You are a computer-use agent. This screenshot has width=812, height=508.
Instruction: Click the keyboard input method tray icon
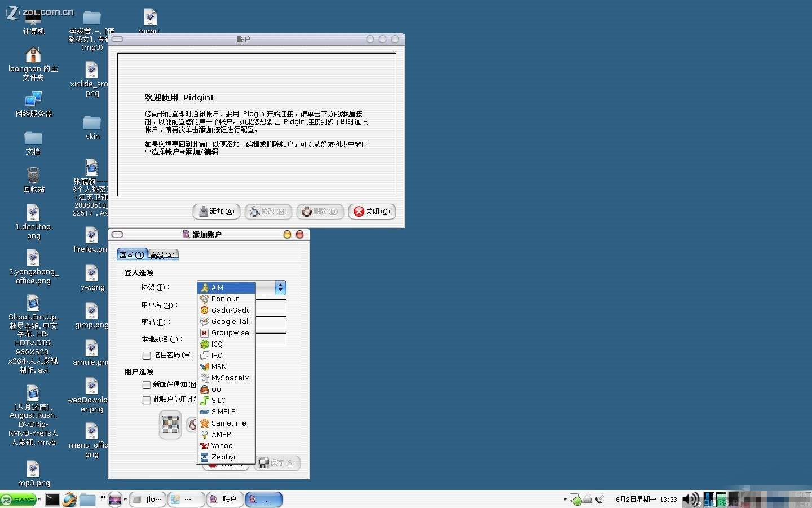[588, 500]
